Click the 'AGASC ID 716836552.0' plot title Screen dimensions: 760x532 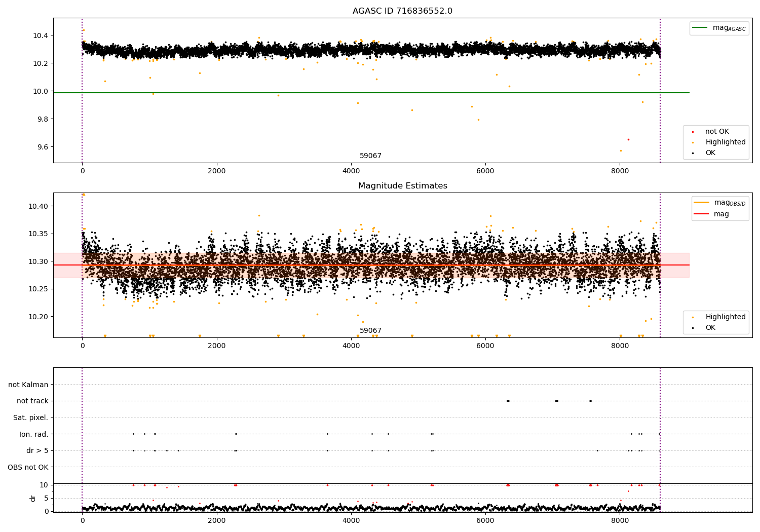(402, 11)
